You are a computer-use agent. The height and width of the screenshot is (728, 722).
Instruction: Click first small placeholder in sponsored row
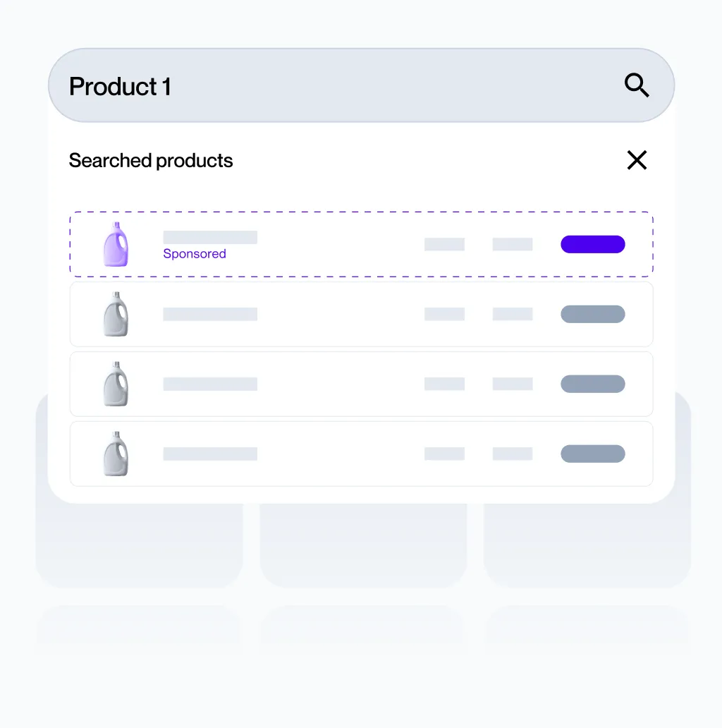pos(444,244)
